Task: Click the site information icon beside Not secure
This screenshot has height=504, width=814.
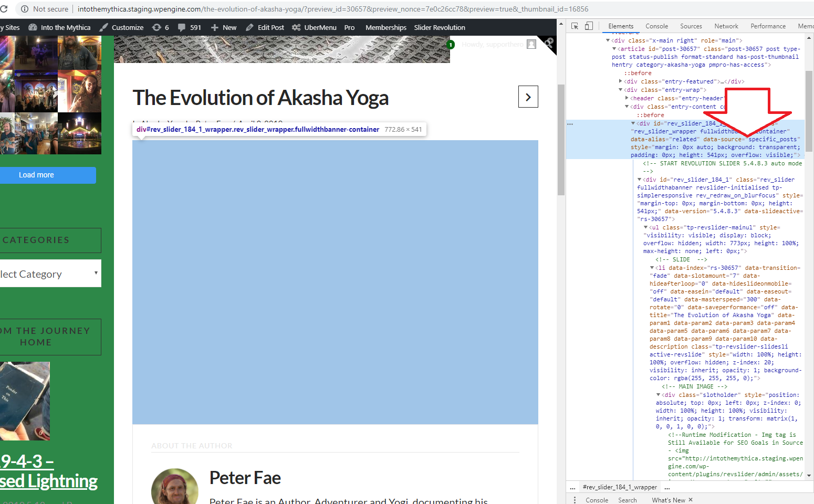Action: click(24, 9)
